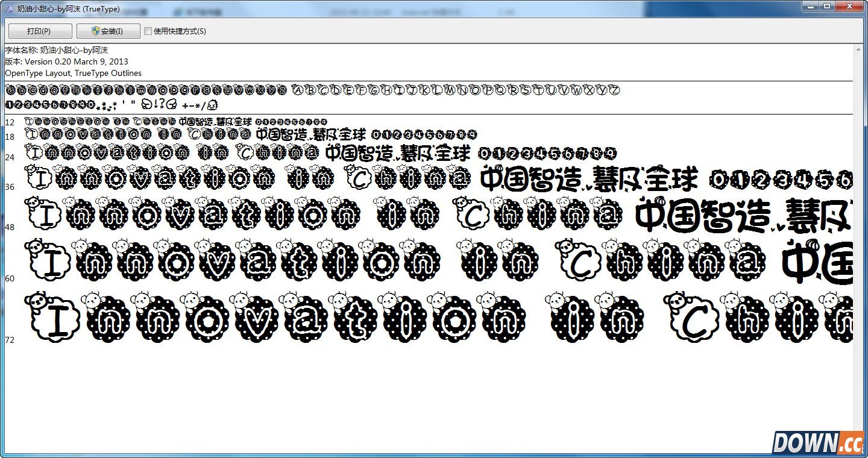This screenshot has height=458, width=868.
Task: Click the UAC shield icon on the install button
Action: [x=95, y=30]
